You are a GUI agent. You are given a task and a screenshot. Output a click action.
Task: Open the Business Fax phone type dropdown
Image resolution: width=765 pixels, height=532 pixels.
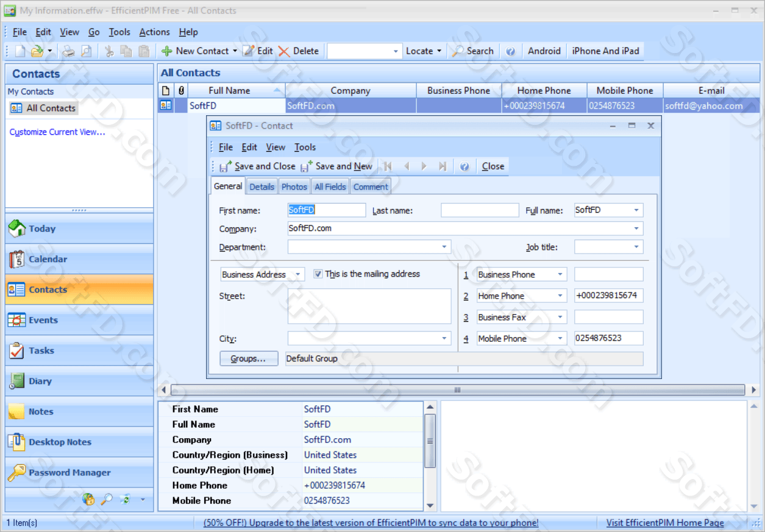(560, 317)
